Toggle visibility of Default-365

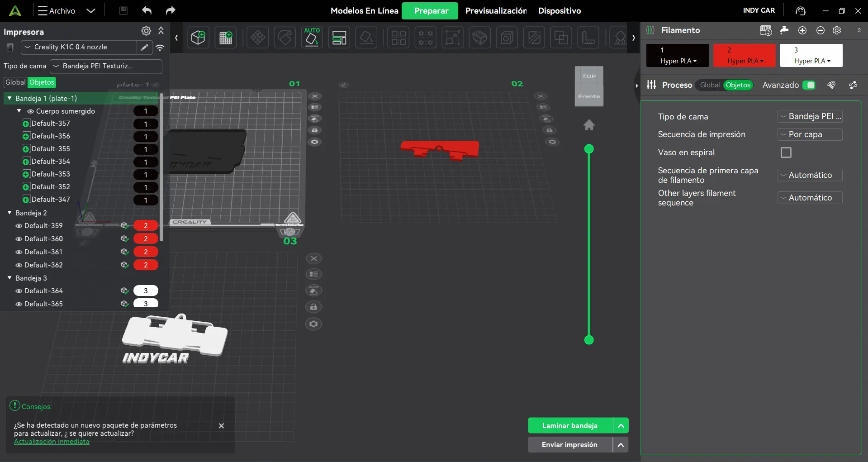[x=19, y=304]
